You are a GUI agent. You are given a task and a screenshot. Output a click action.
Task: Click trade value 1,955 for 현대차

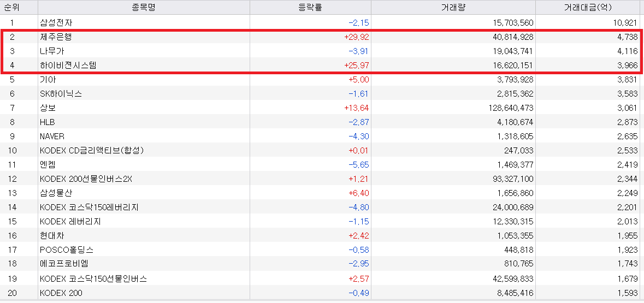(628, 236)
